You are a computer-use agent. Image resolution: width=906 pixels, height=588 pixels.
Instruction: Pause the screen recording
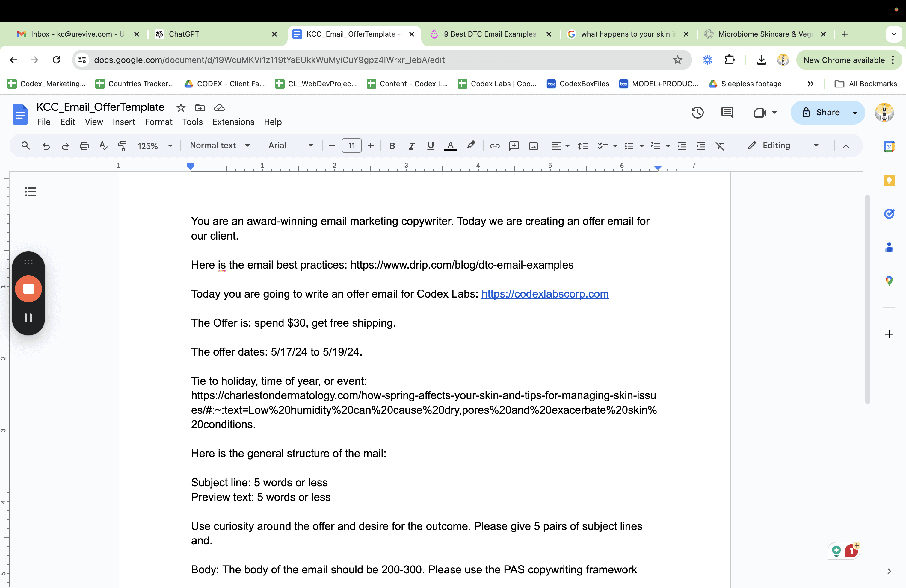coord(28,318)
